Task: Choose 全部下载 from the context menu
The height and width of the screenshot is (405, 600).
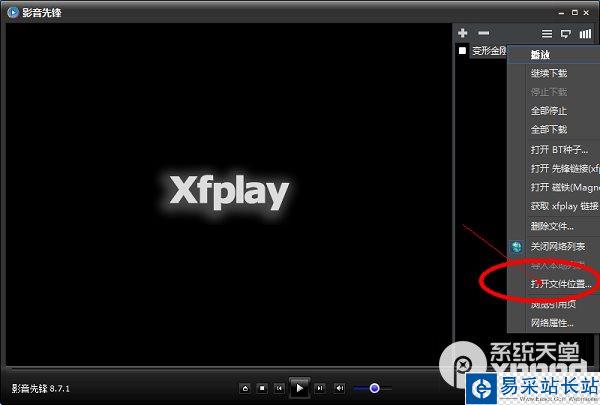Action: [x=553, y=130]
